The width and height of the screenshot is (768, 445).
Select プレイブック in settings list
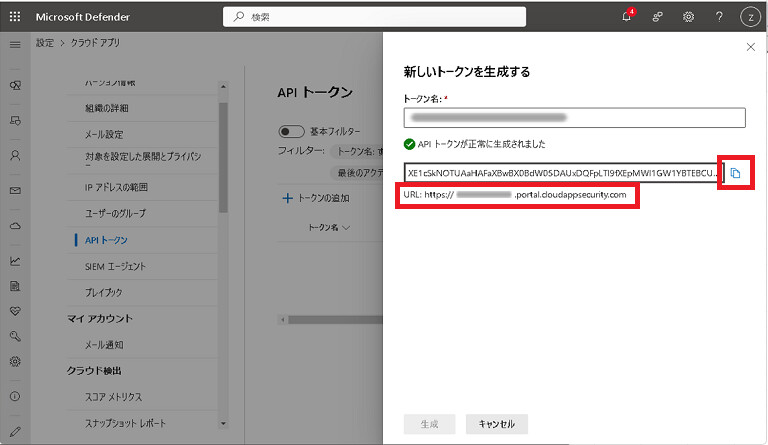[x=103, y=292]
